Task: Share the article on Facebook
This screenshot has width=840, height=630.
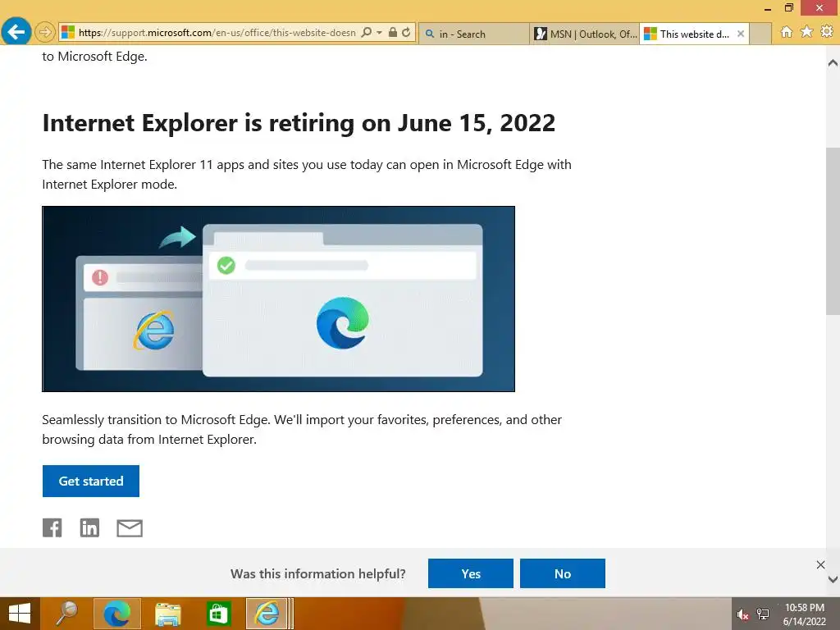Action: point(52,528)
